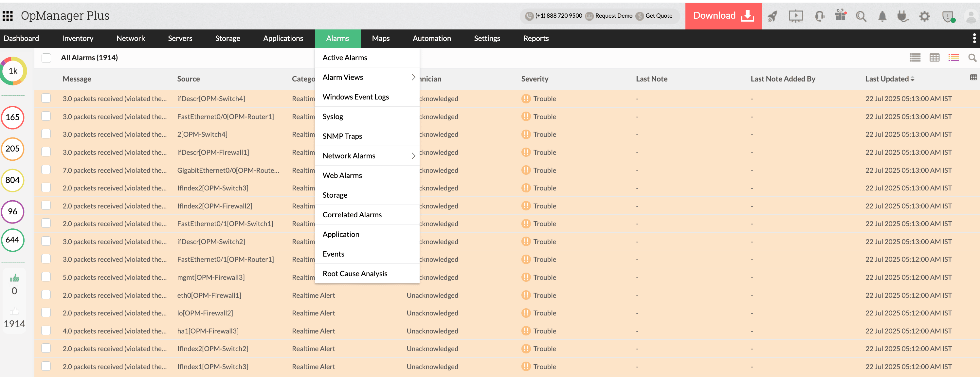
Task: Filter by the red 165 critical circle
Action: click(x=12, y=117)
